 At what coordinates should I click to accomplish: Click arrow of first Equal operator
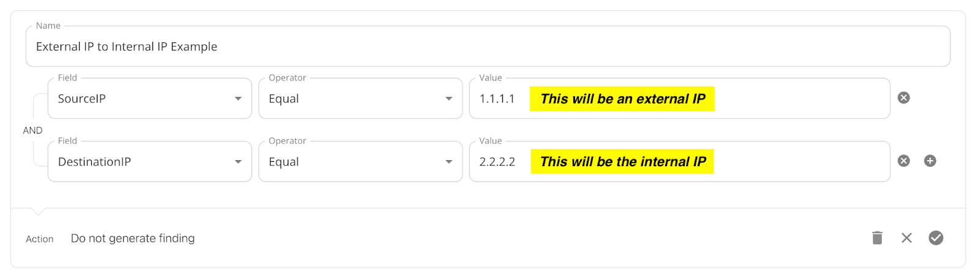(x=449, y=99)
